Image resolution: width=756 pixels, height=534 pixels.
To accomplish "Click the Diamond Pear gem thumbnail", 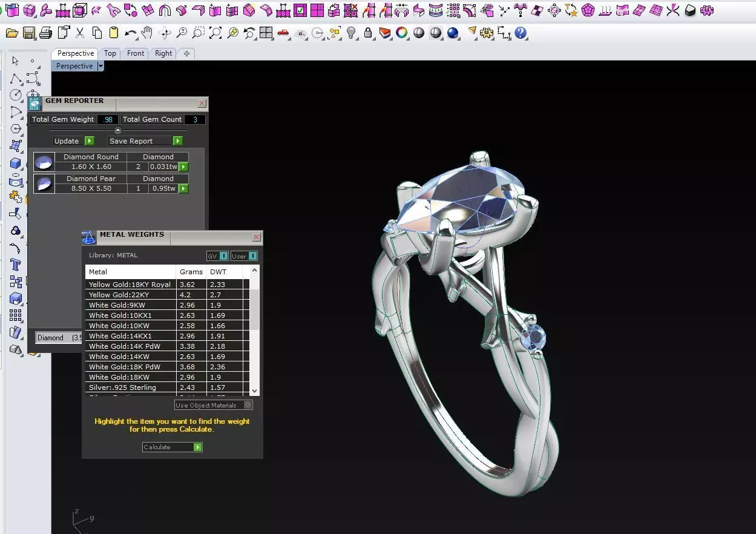I will (44, 183).
